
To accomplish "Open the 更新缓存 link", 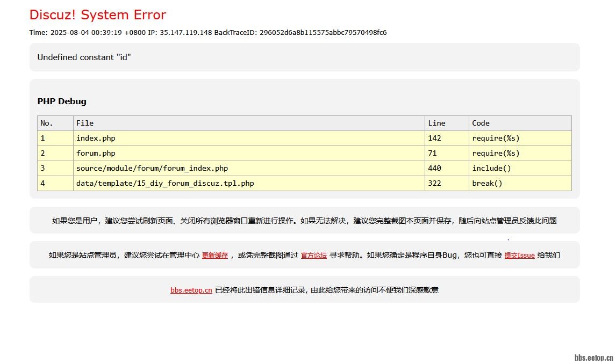I will (x=215, y=256).
